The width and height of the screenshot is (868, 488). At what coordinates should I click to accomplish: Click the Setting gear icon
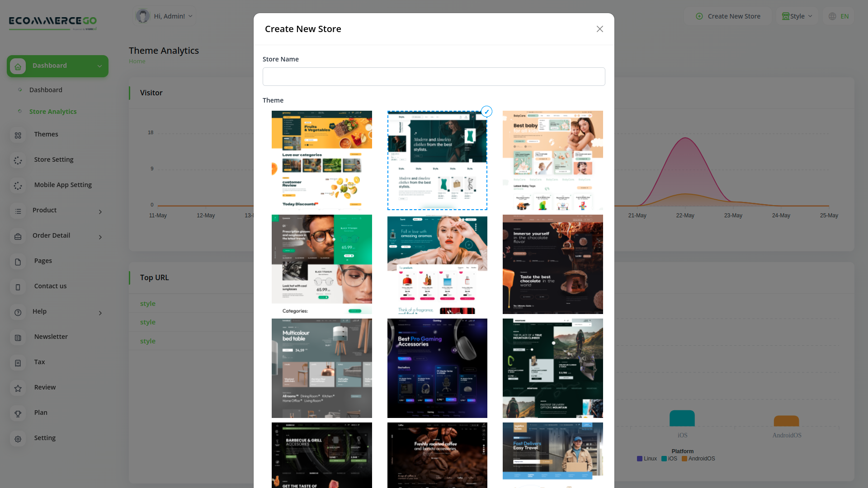[x=18, y=439]
